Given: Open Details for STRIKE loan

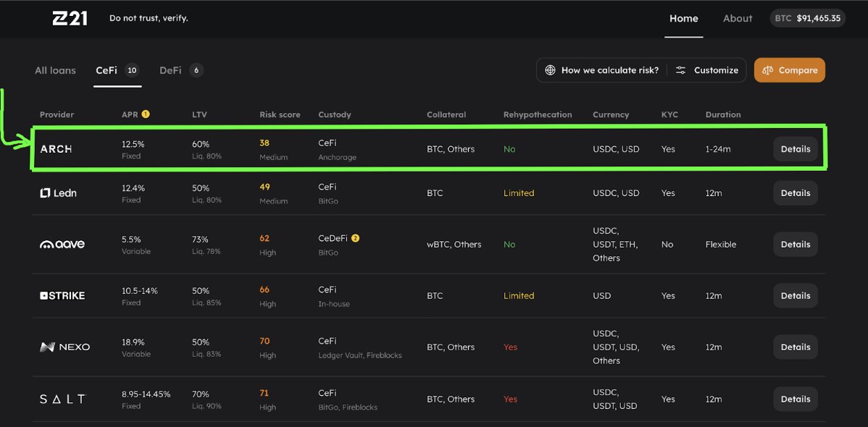Looking at the screenshot, I should click(796, 296).
